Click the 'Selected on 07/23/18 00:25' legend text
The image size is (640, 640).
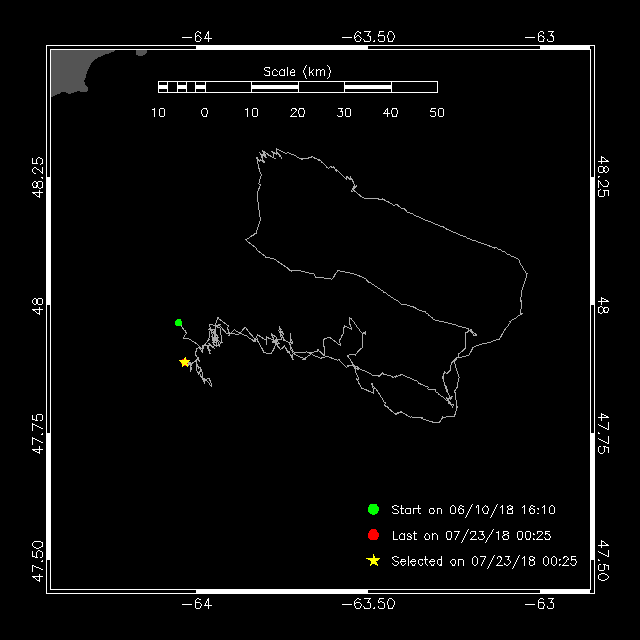click(484, 561)
